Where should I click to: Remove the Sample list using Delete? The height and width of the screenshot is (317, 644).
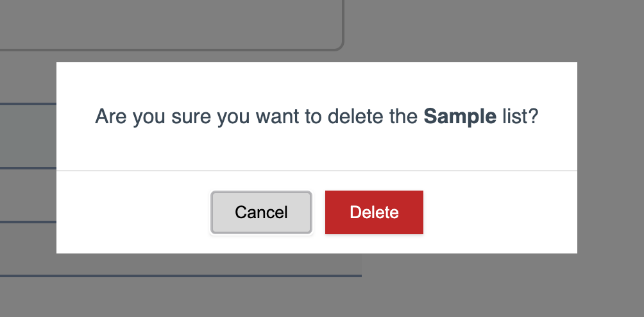pos(374,212)
